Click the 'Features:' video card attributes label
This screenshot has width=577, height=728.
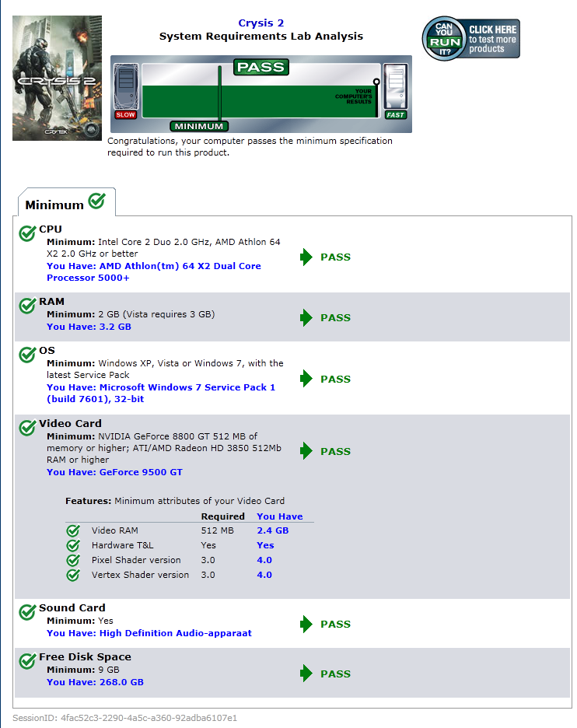88,501
